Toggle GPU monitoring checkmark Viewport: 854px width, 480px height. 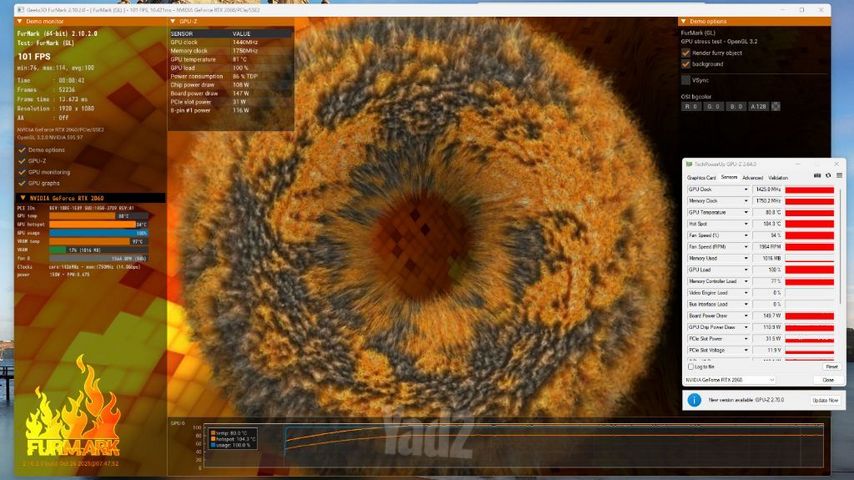[22, 172]
